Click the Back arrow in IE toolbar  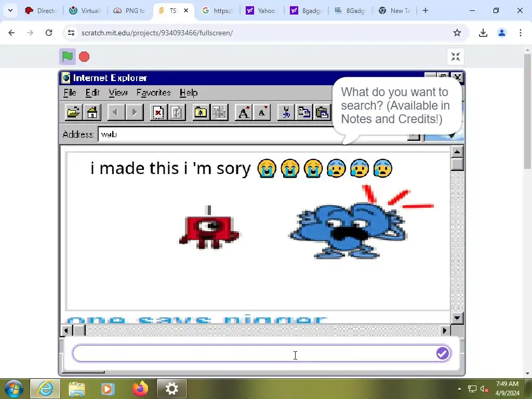[x=116, y=112]
